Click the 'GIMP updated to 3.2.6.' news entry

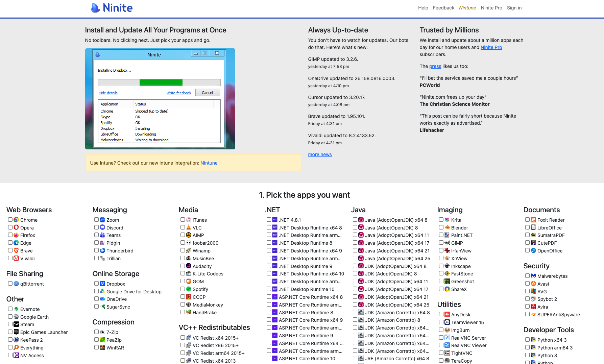(x=333, y=59)
